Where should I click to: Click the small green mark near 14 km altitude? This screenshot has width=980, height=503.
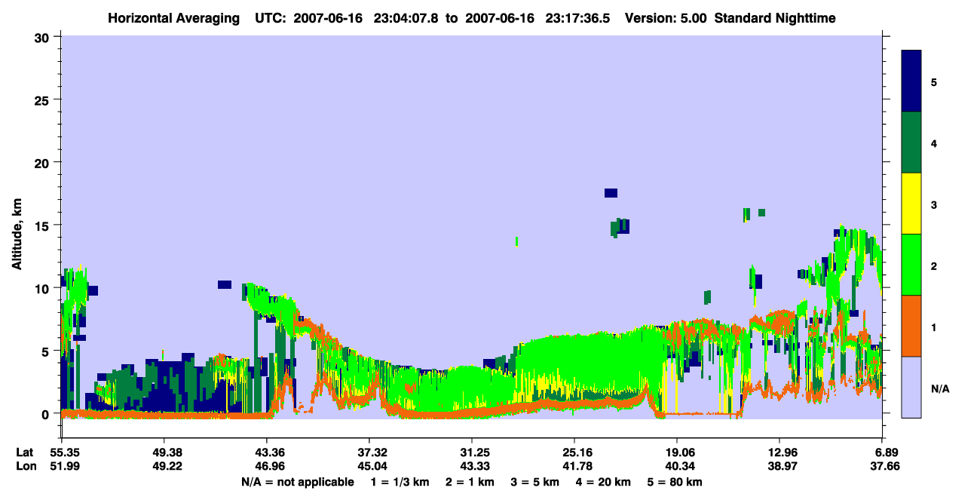(x=516, y=241)
